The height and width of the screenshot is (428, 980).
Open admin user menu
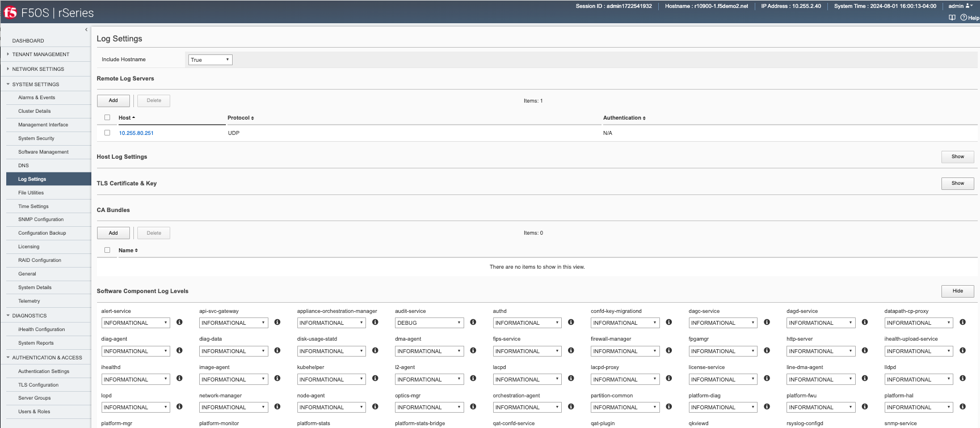[x=960, y=6]
